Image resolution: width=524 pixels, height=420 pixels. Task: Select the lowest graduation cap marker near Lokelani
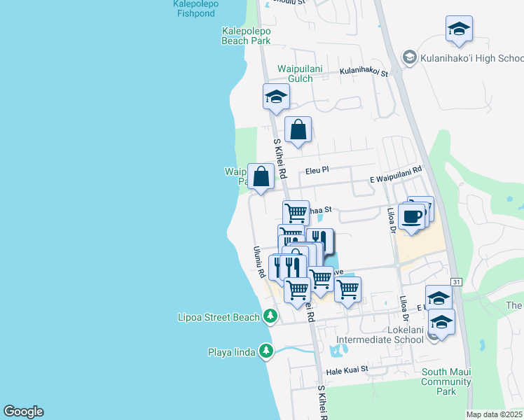point(441,322)
